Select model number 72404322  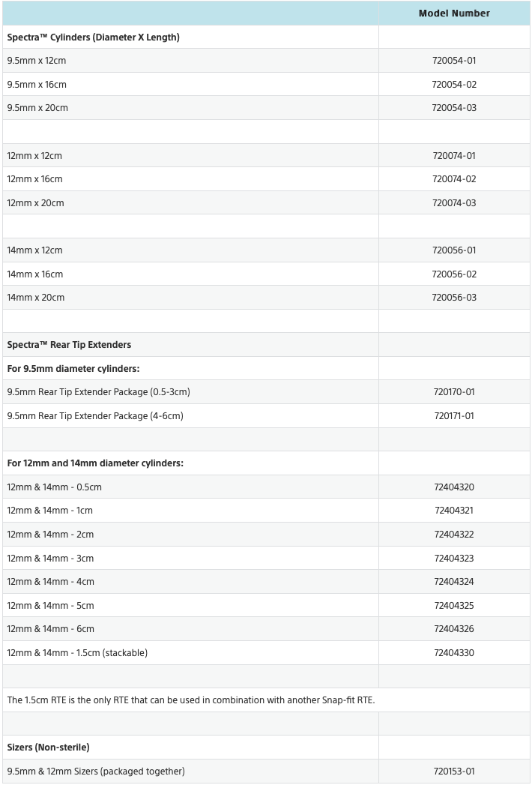click(454, 534)
